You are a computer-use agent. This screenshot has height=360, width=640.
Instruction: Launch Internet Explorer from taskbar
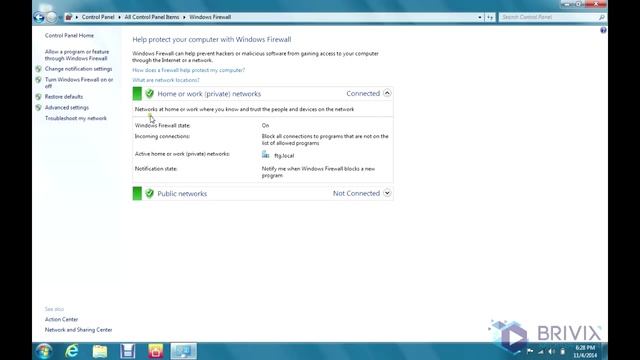click(72, 351)
